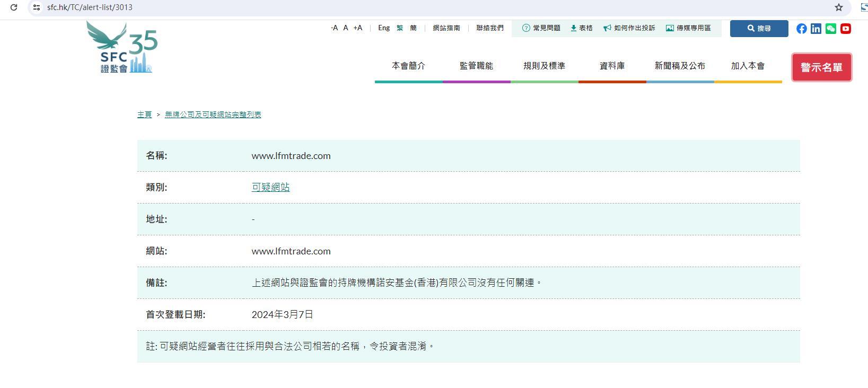
Task: Open the 資料庫 menu item
Action: tap(612, 66)
